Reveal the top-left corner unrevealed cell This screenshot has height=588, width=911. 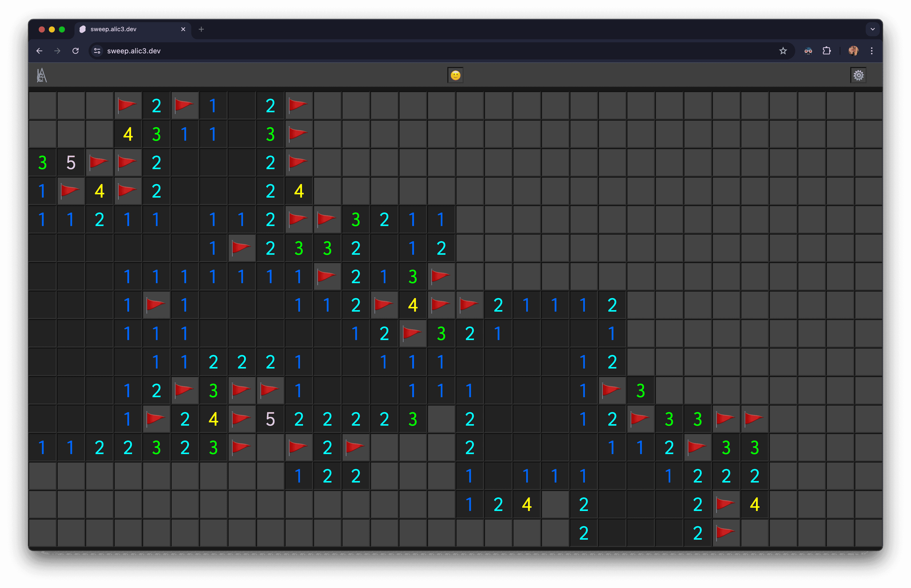point(42,105)
